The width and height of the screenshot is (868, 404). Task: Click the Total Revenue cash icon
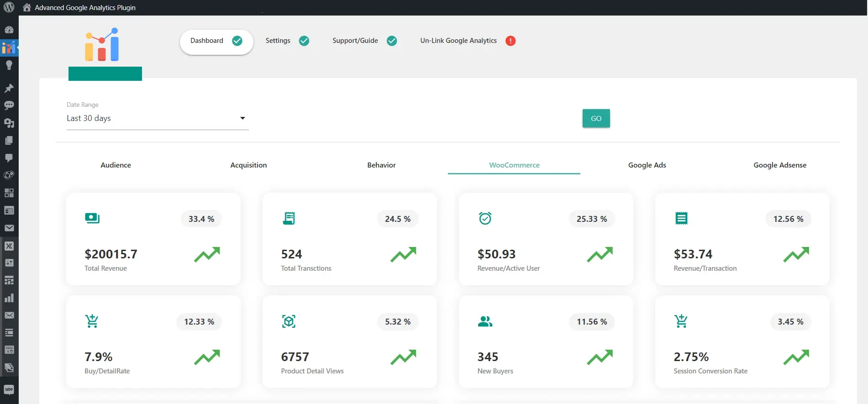(x=92, y=218)
